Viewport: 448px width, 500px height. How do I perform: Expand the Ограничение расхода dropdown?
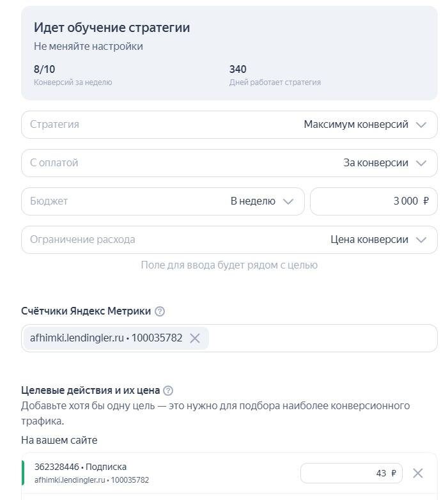[x=229, y=240]
